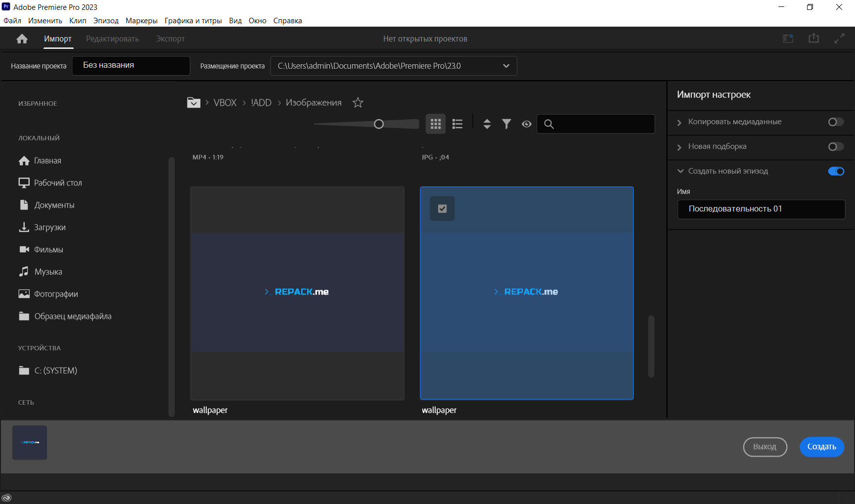The image size is (855, 504).
Task: Open Главная in sidebar
Action: (40, 161)
